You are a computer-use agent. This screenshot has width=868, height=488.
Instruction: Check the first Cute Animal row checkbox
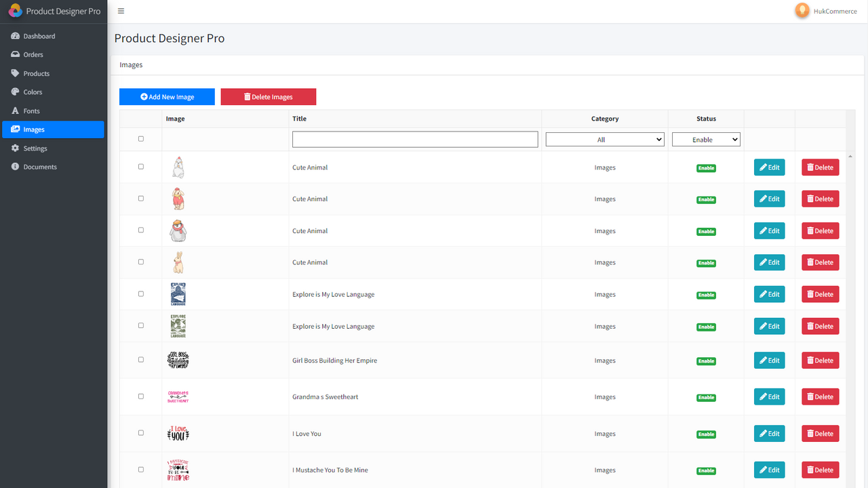click(x=140, y=166)
